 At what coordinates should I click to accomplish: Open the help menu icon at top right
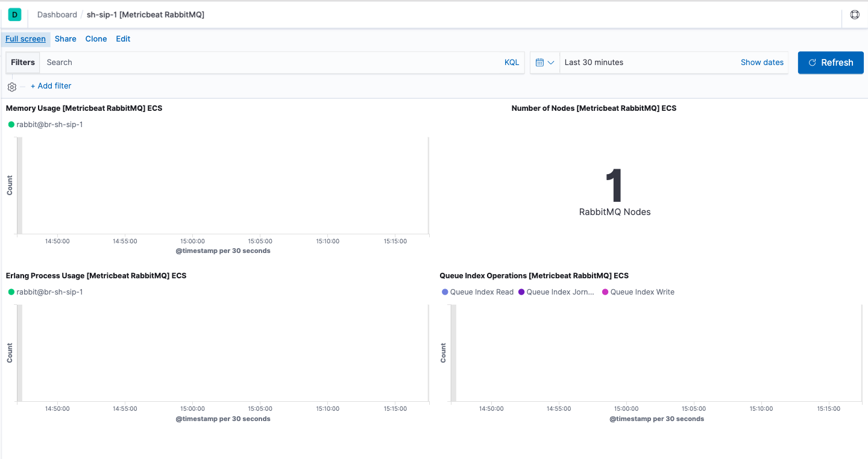[x=855, y=14]
